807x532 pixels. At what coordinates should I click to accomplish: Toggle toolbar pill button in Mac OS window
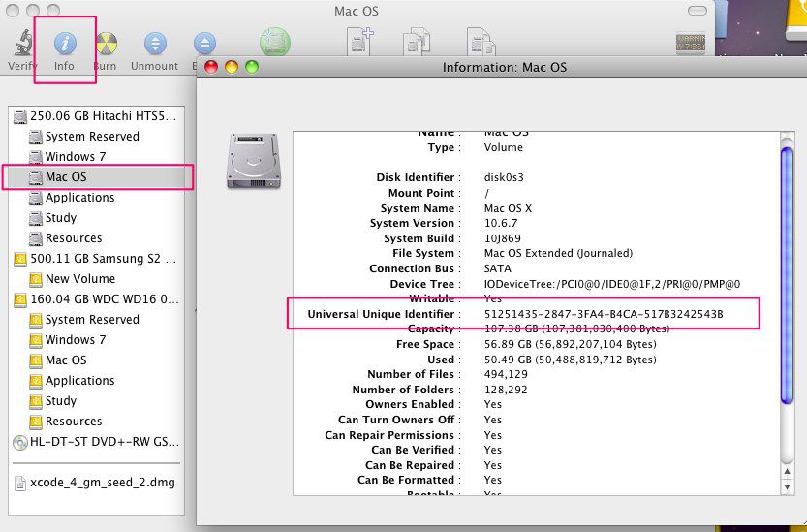click(x=697, y=11)
